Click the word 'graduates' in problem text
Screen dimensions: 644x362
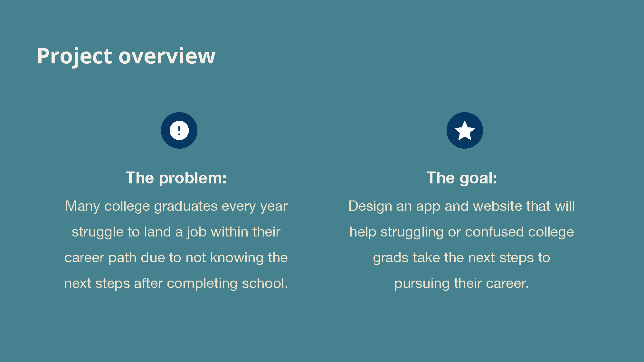(x=186, y=206)
